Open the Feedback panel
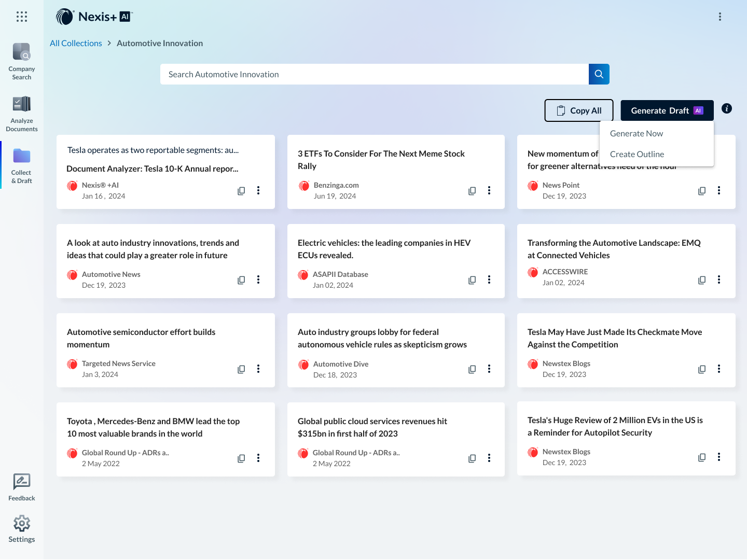747x560 pixels. click(x=22, y=487)
